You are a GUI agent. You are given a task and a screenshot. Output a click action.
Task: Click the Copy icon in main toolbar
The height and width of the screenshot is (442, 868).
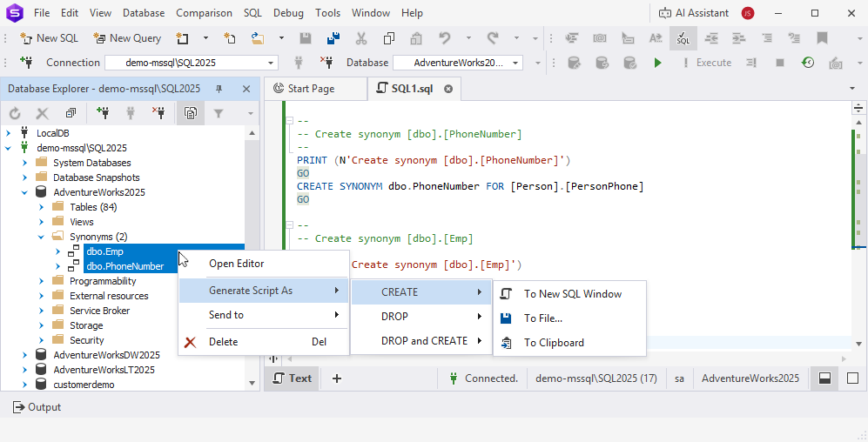(x=388, y=38)
